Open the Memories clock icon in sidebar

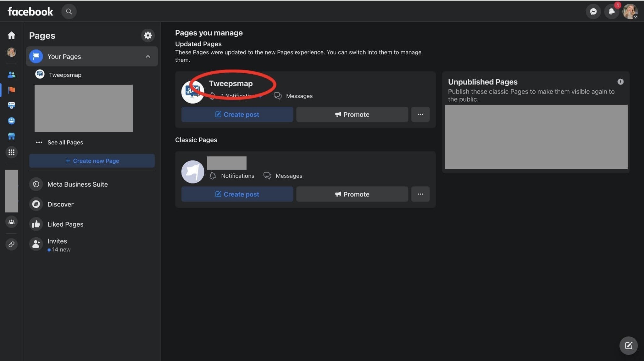coord(11,105)
